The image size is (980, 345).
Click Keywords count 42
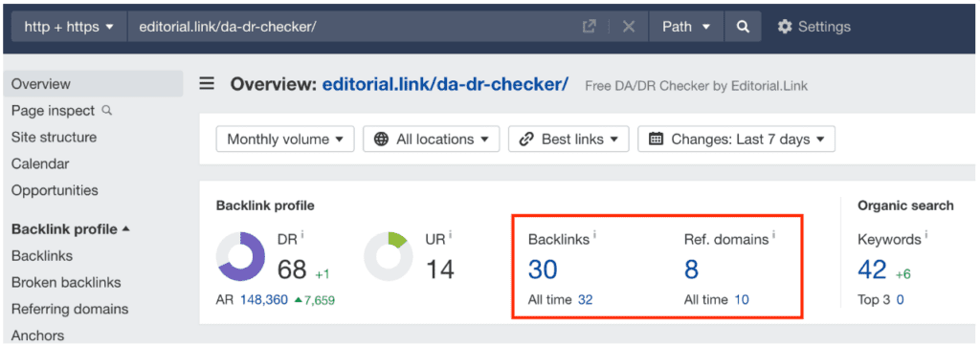click(873, 270)
